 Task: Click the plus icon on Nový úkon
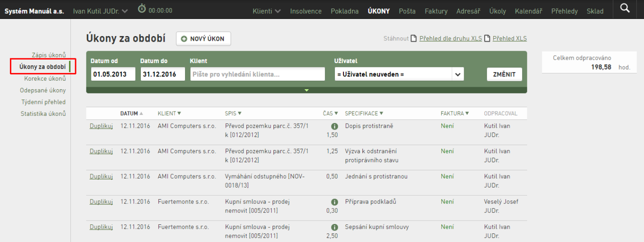[184, 39]
